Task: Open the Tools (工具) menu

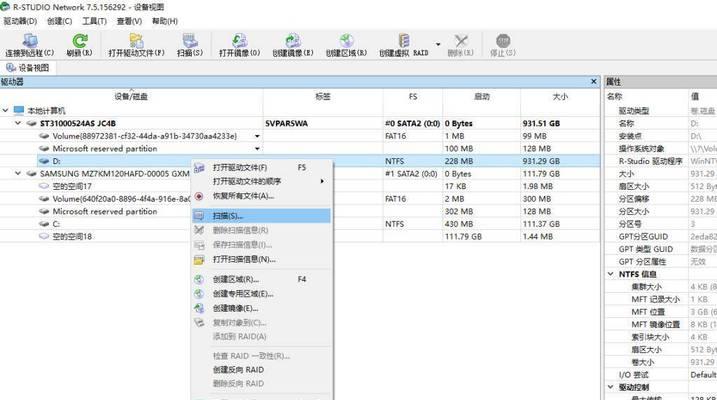Action: tap(94, 21)
